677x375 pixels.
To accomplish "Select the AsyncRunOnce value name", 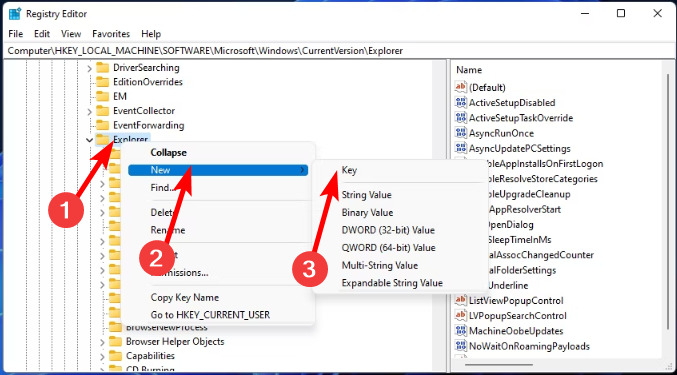I will tap(501, 133).
